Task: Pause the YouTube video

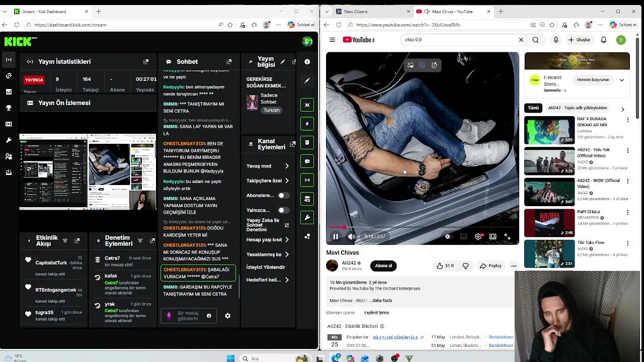Action: click(x=336, y=237)
